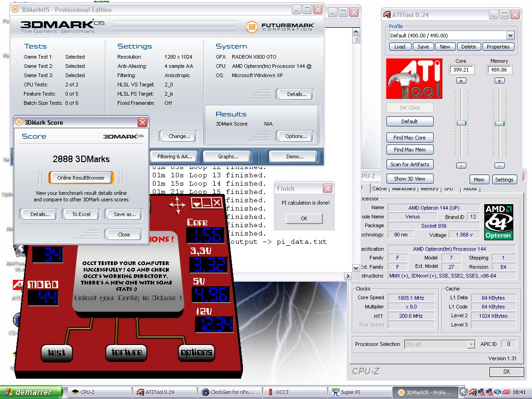Expand hidden tray icons with the chevron
532x399 pixels.
[464, 392]
